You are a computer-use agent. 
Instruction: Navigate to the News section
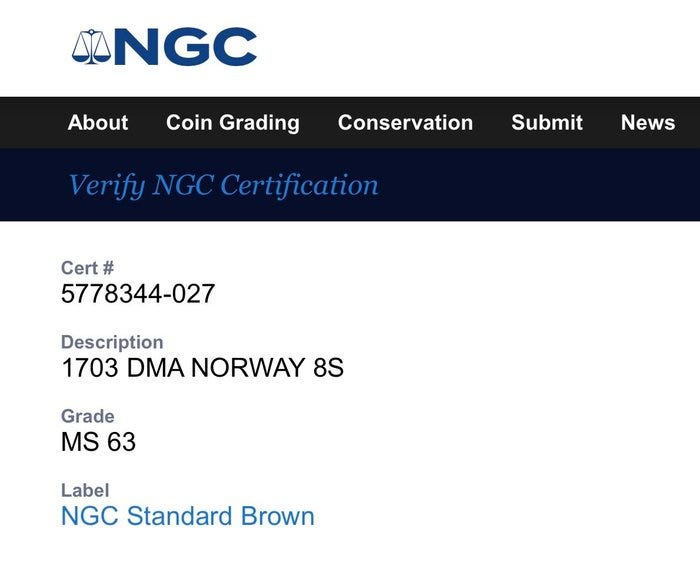(x=647, y=123)
